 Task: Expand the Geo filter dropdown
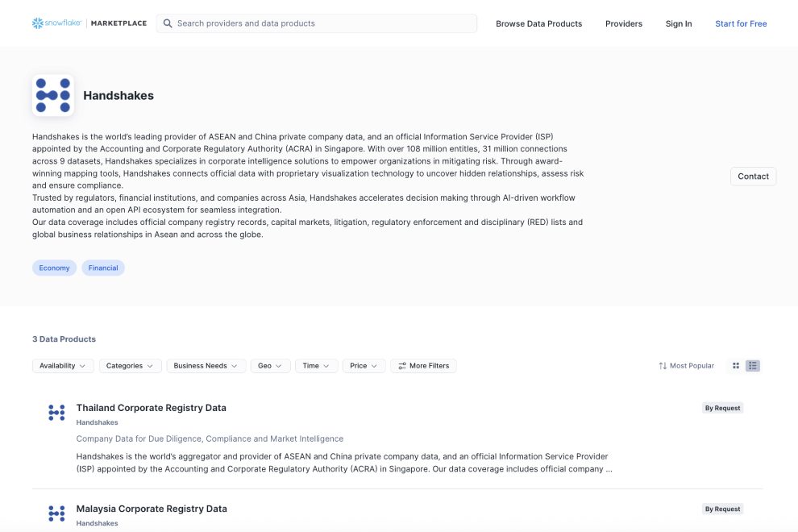(x=270, y=366)
